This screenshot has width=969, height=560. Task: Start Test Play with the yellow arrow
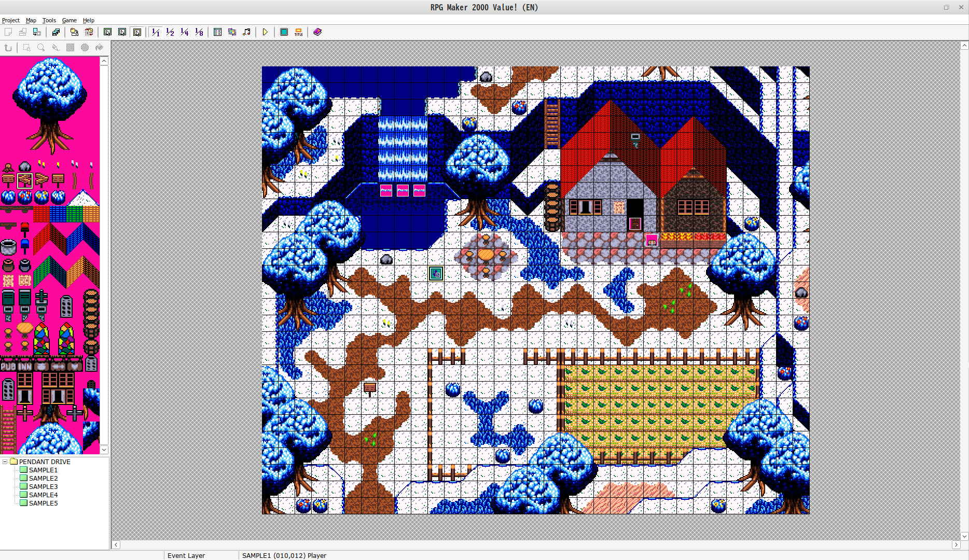pyautogui.click(x=265, y=32)
